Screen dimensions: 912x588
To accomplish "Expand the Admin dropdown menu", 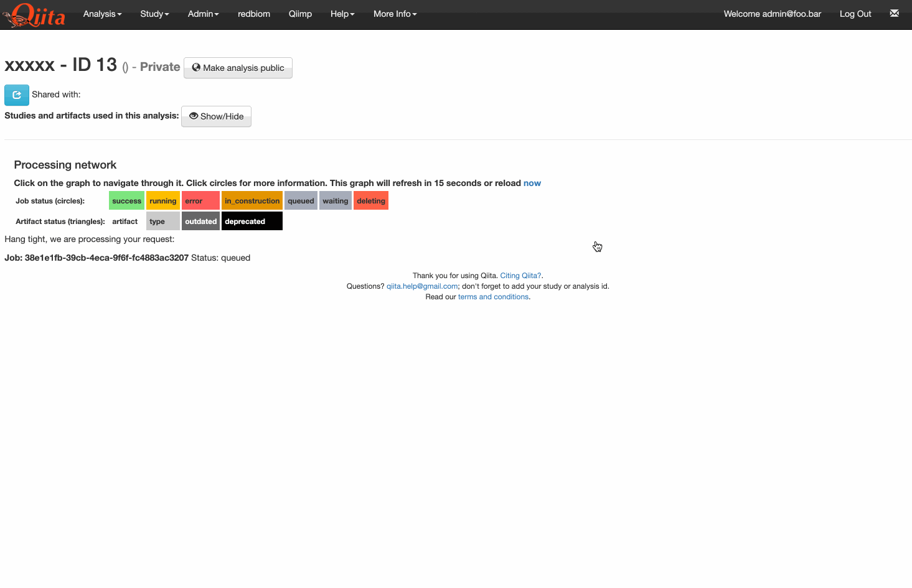I will [203, 14].
